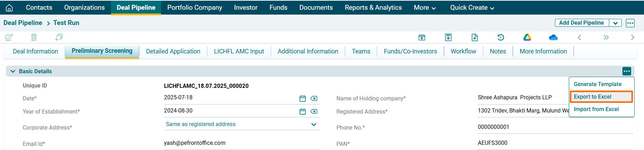Go to the next record arrow
The width and height of the screenshot is (644, 150).
(x=632, y=37)
